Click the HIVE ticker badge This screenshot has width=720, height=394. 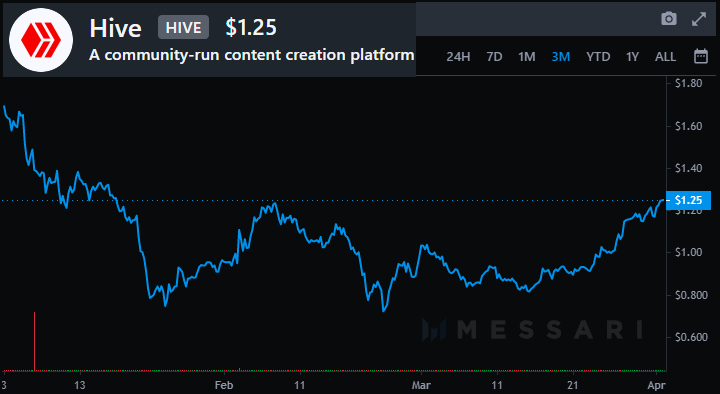[x=183, y=28]
